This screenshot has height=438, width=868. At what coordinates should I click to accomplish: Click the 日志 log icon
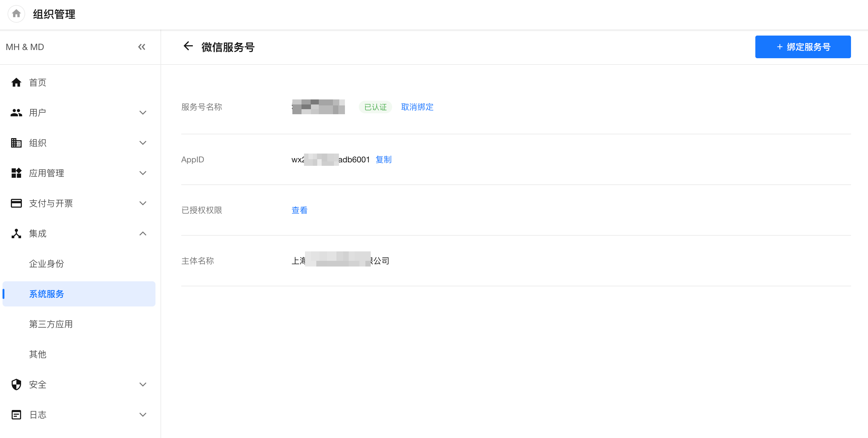click(x=16, y=415)
